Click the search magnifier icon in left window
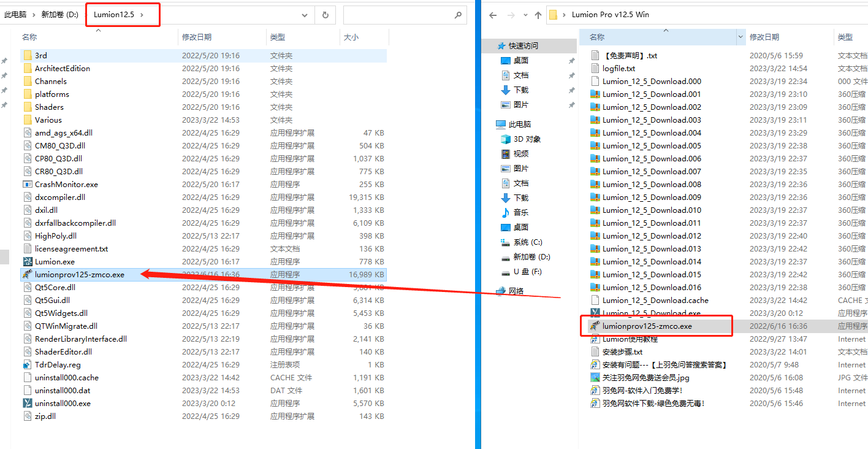 [x=457, y=15]
